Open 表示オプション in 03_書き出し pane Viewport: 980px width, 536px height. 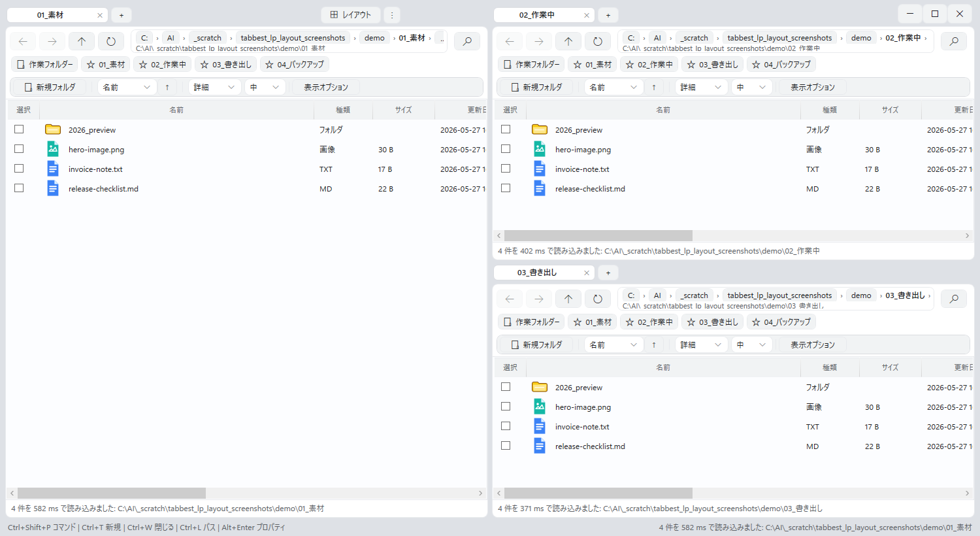tap(812, 344)
